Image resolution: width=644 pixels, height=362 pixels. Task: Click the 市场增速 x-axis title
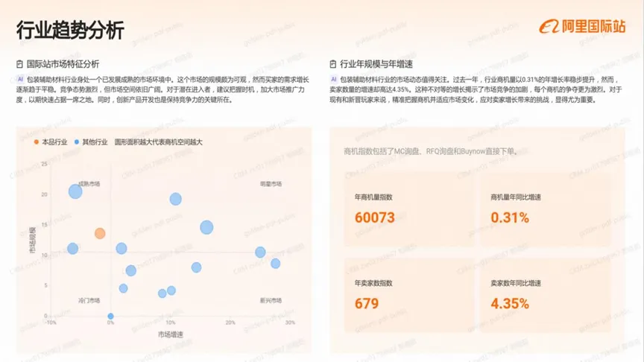click(171, 334)
